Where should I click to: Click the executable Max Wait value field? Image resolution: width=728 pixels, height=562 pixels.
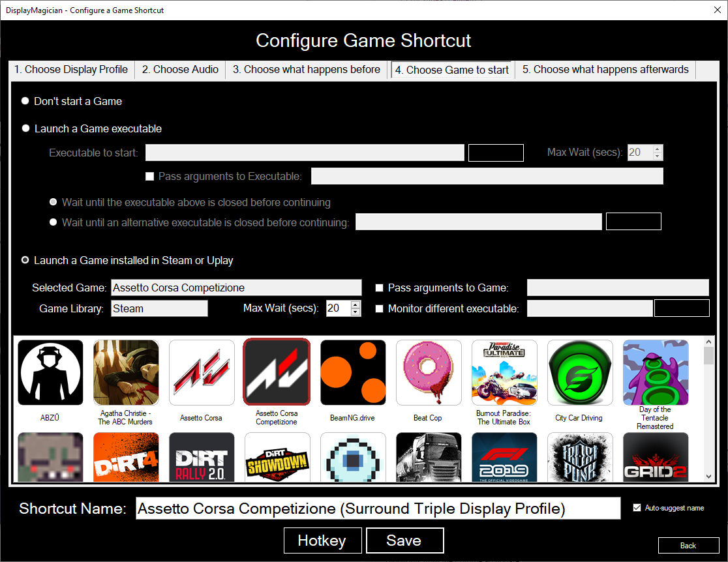(640, 152)
